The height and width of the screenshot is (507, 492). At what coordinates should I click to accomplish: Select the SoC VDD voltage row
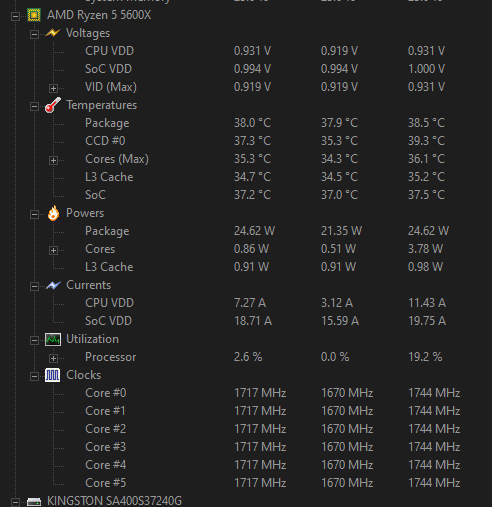click(x=108, y=69)
